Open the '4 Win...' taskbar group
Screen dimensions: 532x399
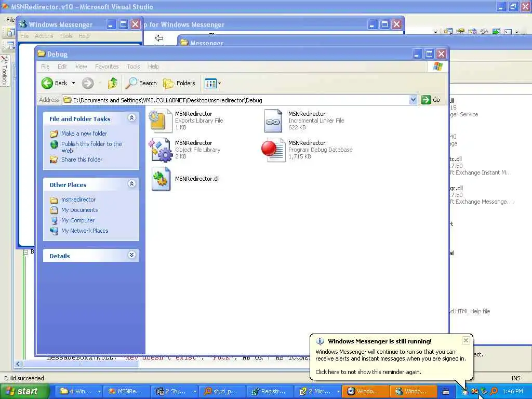tap(80, 391)
